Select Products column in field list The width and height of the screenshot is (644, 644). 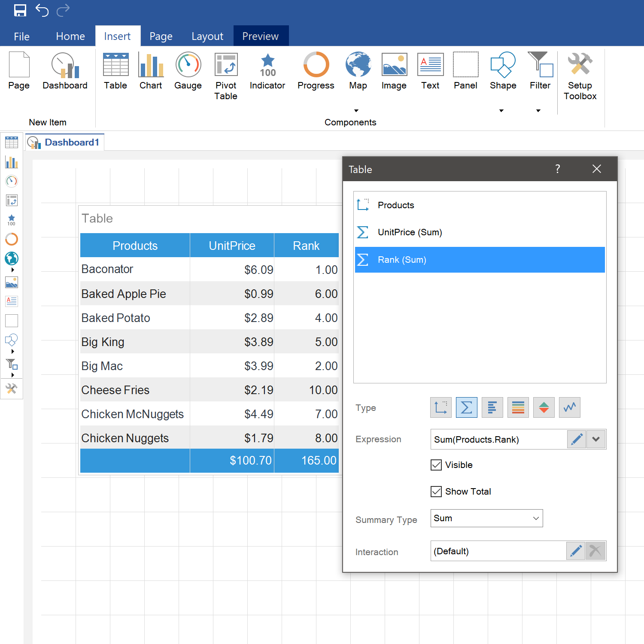[480, 205]
